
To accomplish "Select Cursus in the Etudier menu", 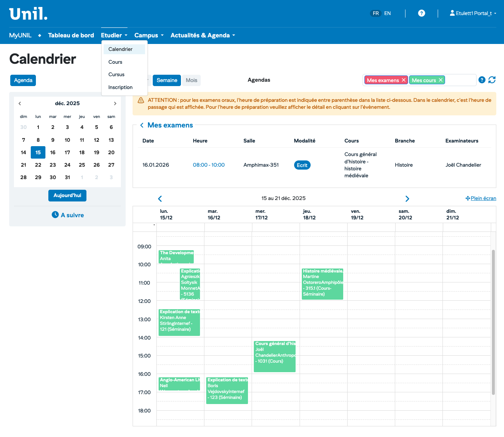I will [116, 74].
